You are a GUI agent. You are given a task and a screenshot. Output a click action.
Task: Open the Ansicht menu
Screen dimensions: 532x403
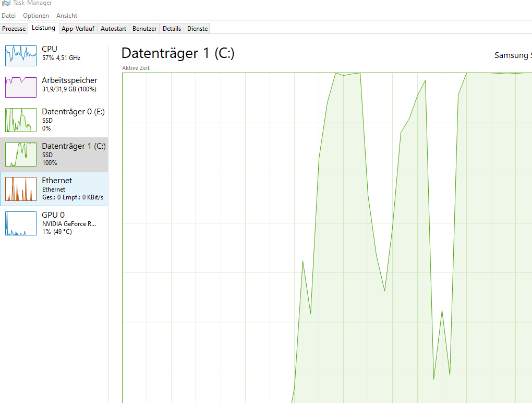67,16
